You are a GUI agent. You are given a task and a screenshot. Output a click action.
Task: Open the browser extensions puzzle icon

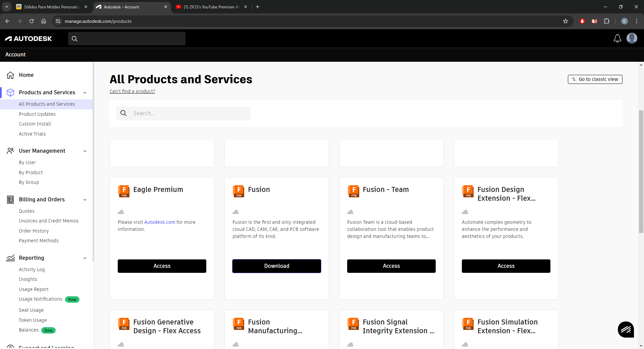[x=606, y=21]
